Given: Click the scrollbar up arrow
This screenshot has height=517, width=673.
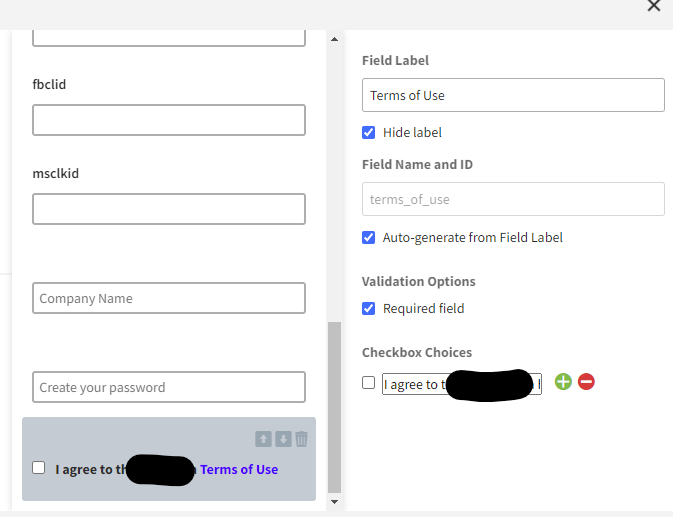Looking at the screenshot, I should pyautogui.click(x=334, y=39).
